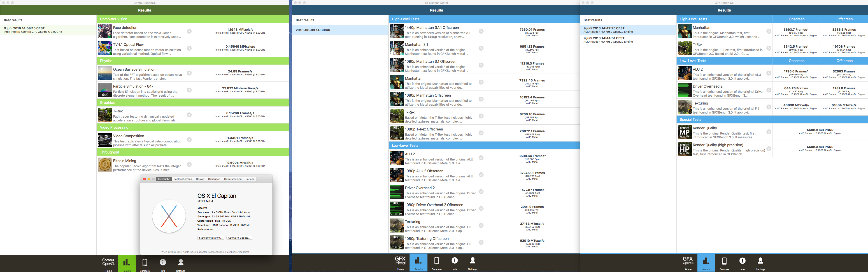This screenshot has width=868, height=272.
Task: Click the Software-update button
Action: [239, 238]
